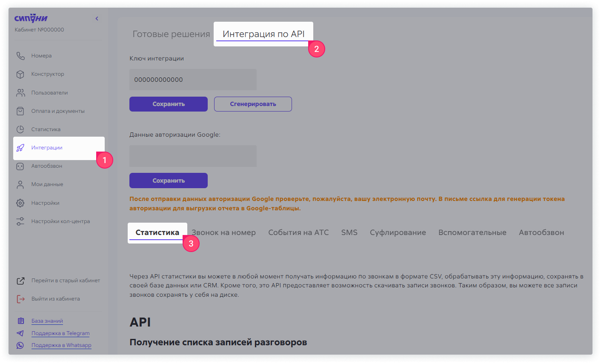
Task: Click the Ключ интеграции input field
Action: pos(192,80)
